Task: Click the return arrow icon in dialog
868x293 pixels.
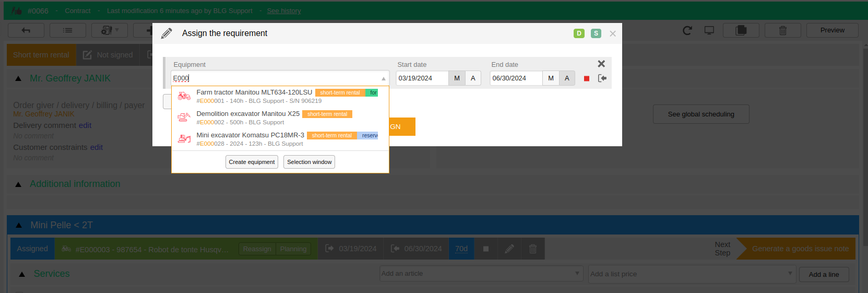Action: coord(602,78)
